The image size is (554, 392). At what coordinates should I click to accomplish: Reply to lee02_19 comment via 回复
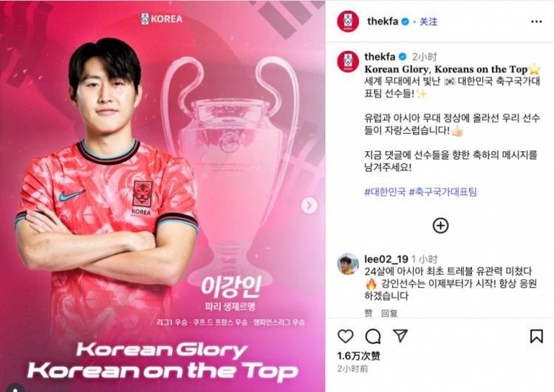click(389, 313)
